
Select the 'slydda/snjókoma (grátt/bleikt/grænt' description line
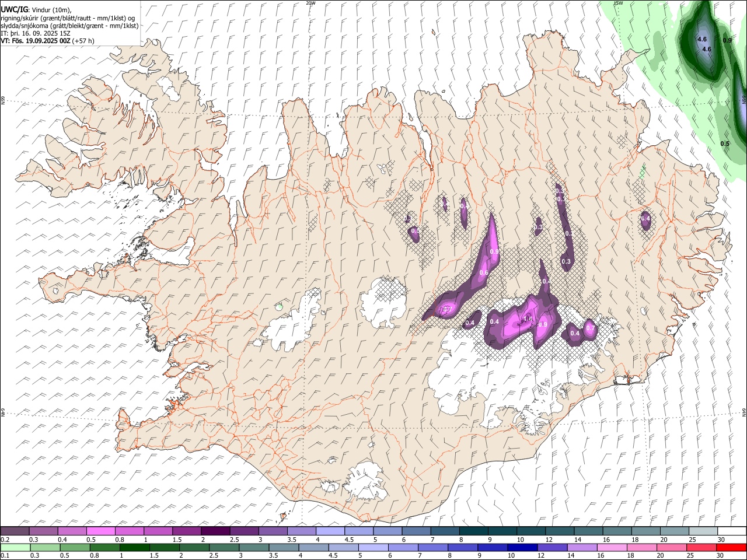click(x=69, y=26)
